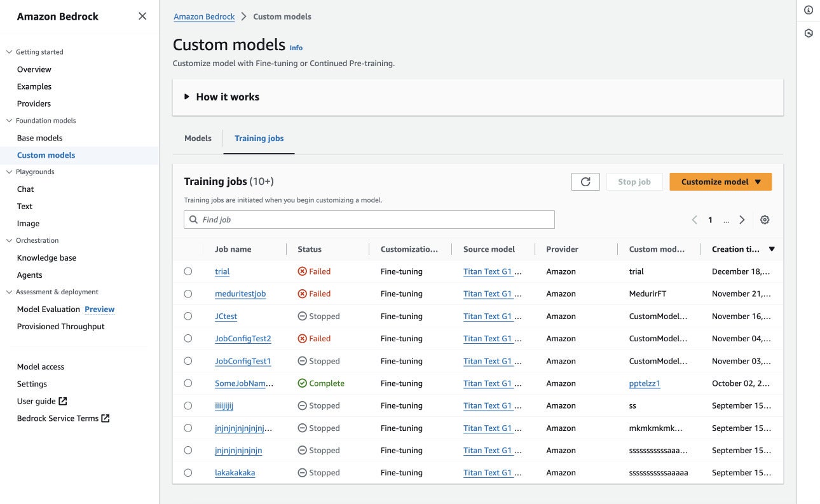Open Agents in the sidebar

click(30, 275)
